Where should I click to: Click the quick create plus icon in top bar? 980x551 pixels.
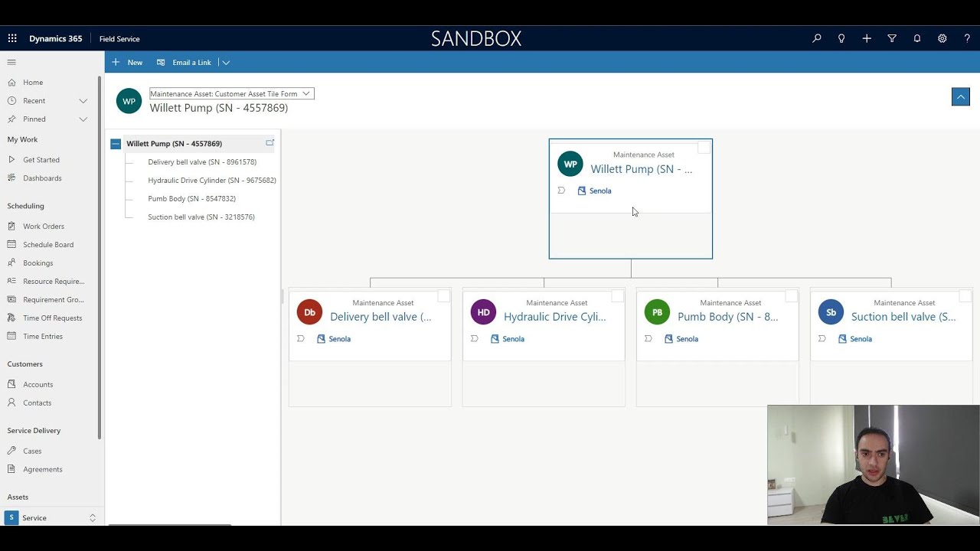click(867, 38)
